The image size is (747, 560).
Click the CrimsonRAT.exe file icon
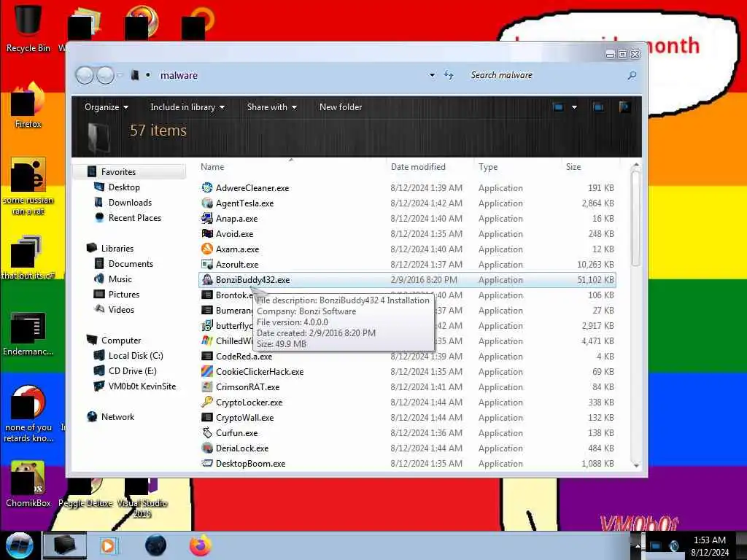pos(206,386)
